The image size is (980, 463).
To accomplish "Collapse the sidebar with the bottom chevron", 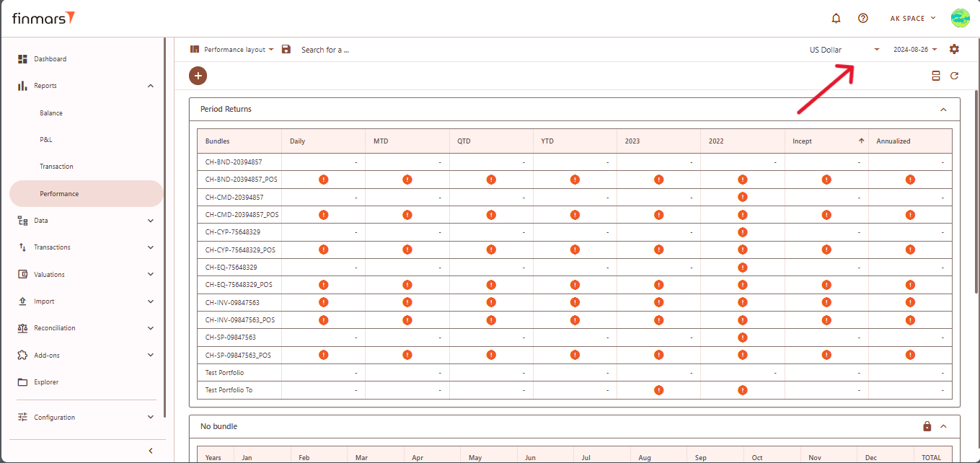I will 151,451.
